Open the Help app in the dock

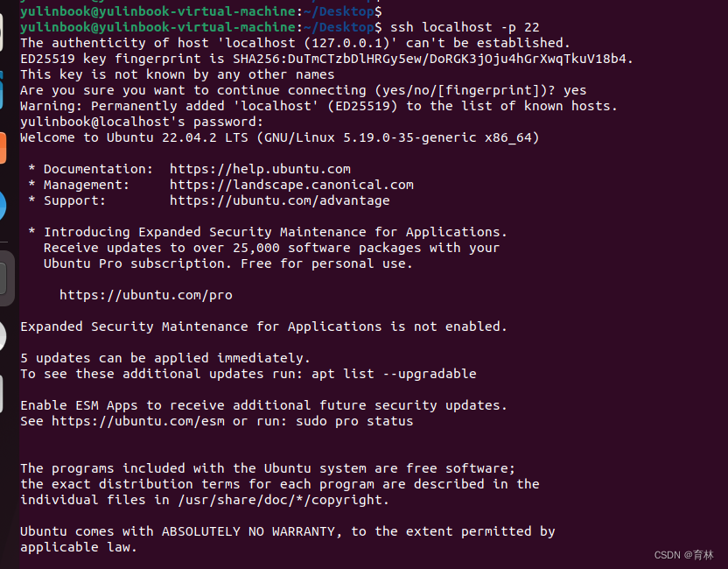point(3,206)
